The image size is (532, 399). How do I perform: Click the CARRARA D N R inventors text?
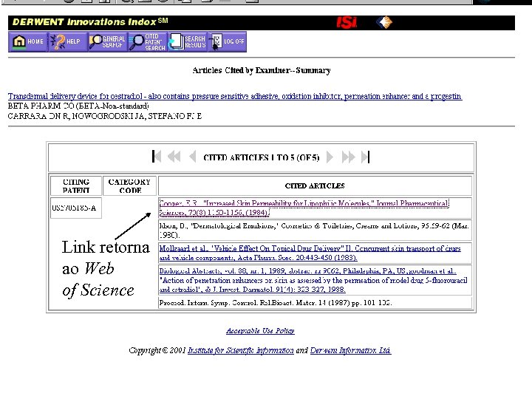tap(105, 116)
